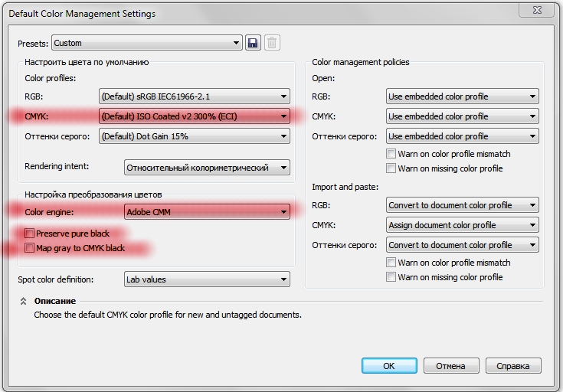Open the Presets dropdown showing Custom
Viewport: 563px width, 392px height.
point(147,43)
